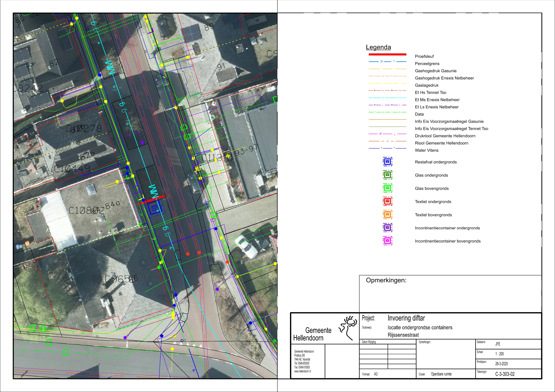The height and width of the screenshot is (392, 555).
Task: Click the purple Incontinentiecontainer ondergronds icon
Action: [x=387, y=228]
